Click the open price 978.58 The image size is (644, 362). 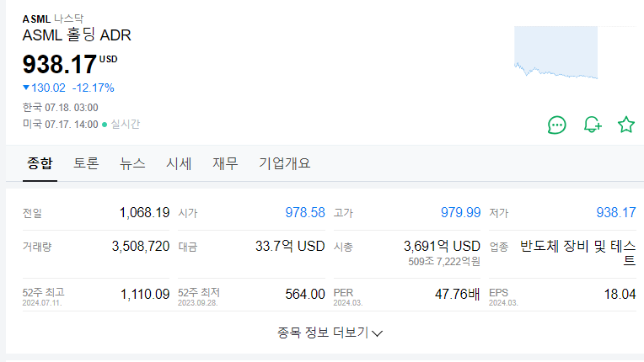(305, 212)
